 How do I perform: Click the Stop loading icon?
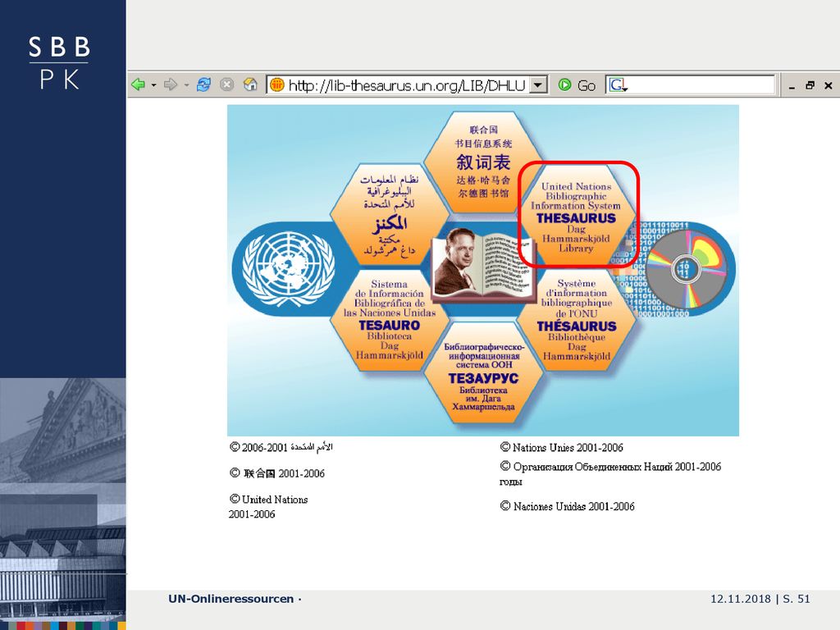tap(227, 84)
